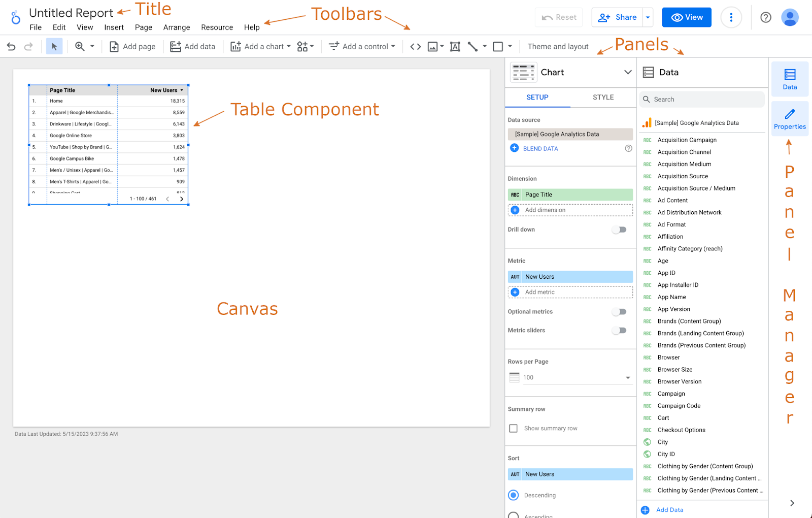Check the Show summary row checkbox

click(x=514, y=429)
